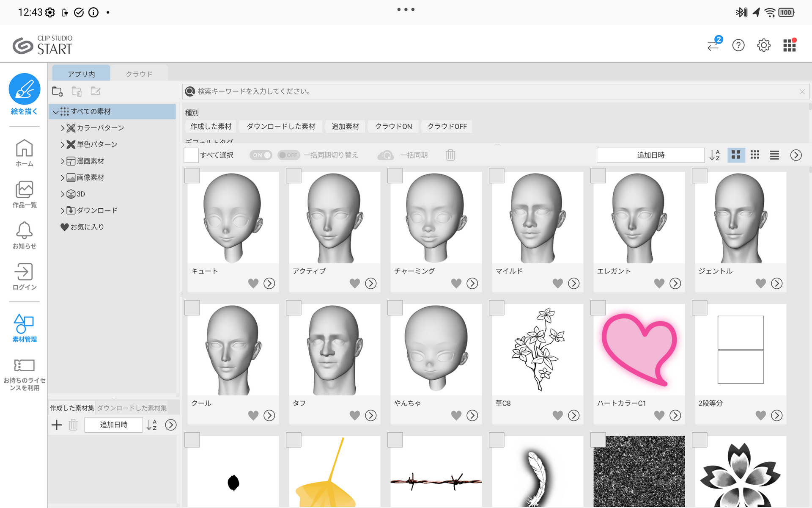Expand the カラーパターン tree folder
The width and height of the screenshot is (812, 508).
pos(63,128)
